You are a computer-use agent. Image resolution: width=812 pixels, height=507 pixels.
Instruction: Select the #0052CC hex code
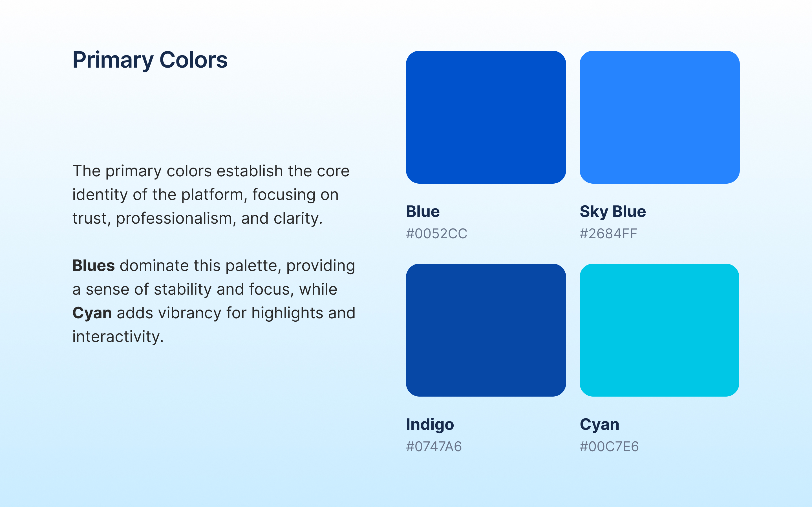click(x=436, y=234)
